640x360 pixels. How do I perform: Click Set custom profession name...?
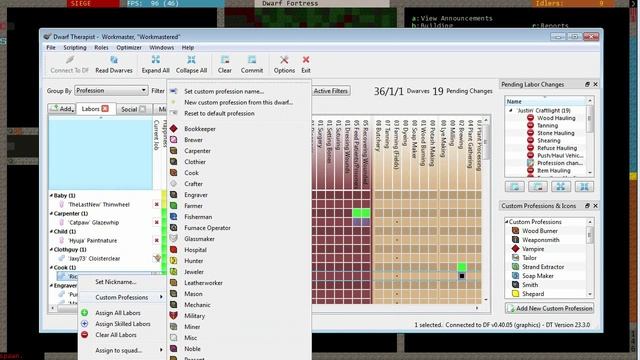click(x=239, y=91)
